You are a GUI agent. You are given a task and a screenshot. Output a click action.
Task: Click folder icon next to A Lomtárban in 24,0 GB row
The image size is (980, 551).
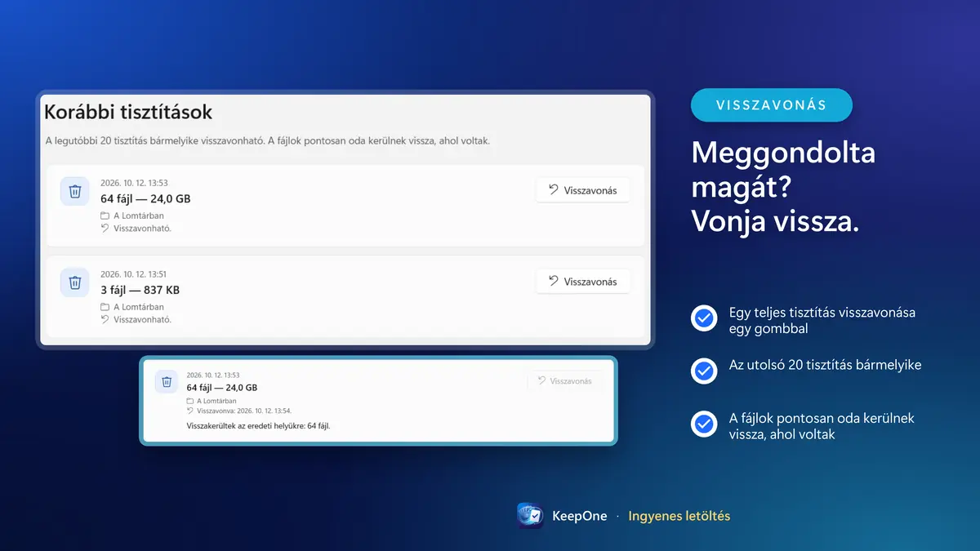pos(105,216)
